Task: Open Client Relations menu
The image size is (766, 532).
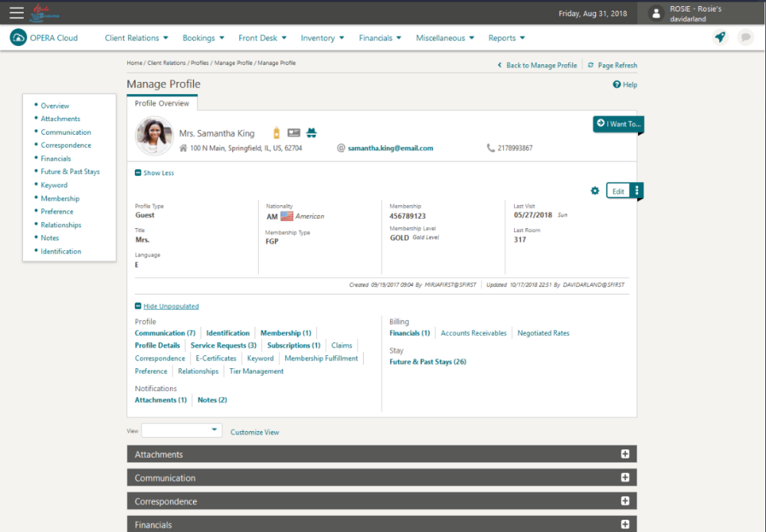Action: point(136,38)
